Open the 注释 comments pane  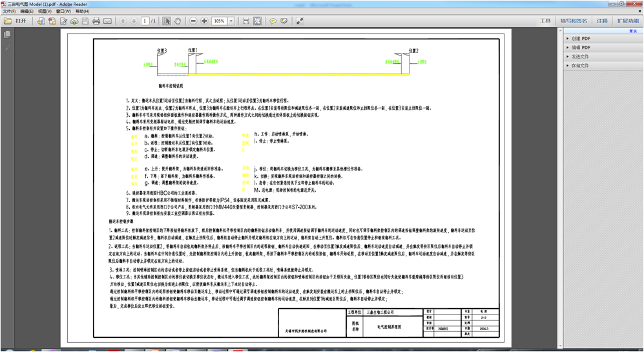point(602,21)
